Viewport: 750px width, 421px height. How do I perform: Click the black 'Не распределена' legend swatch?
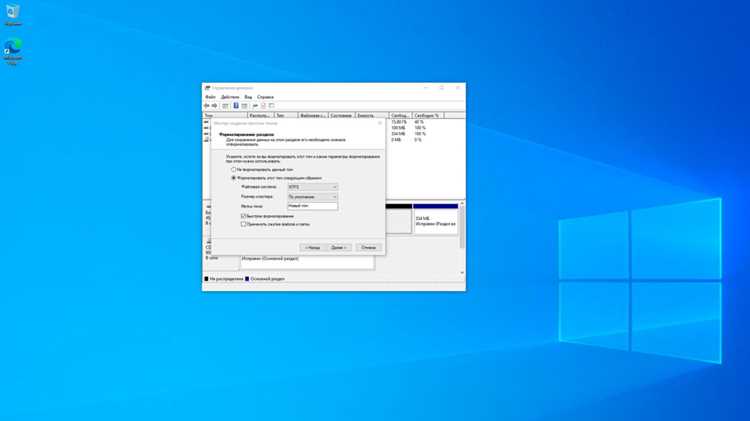pos(207,279)
